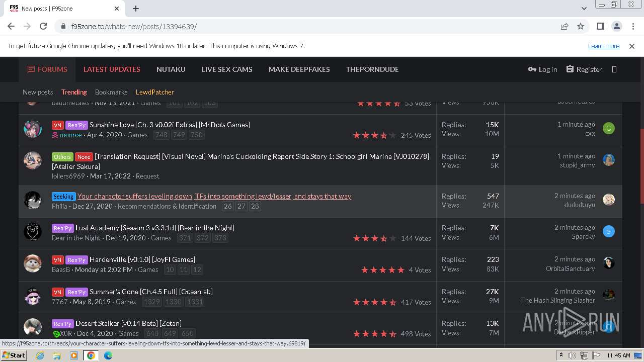Select the Trending sub-nav link
Screen dimensions: 644x362
coord(74,92)
